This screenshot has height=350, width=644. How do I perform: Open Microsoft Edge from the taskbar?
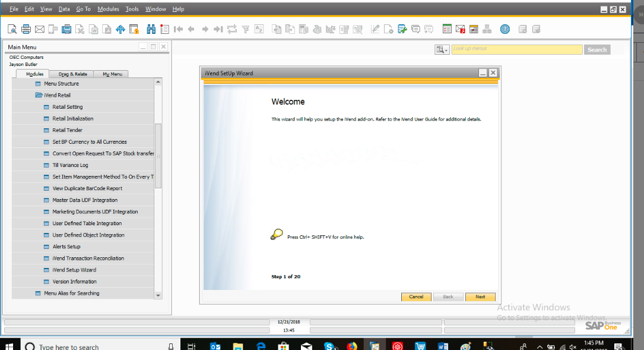point(261,346)
